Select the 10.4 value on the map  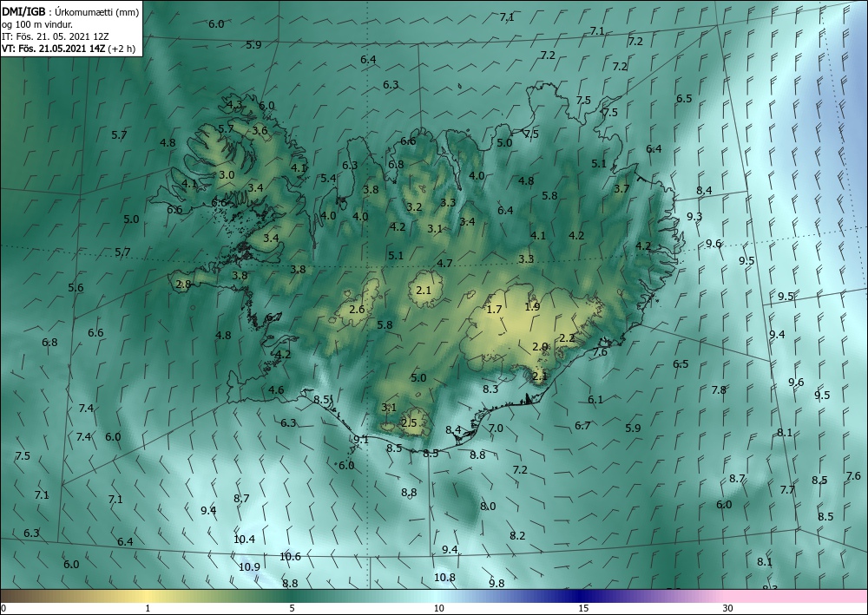click(x=244, y=539)
